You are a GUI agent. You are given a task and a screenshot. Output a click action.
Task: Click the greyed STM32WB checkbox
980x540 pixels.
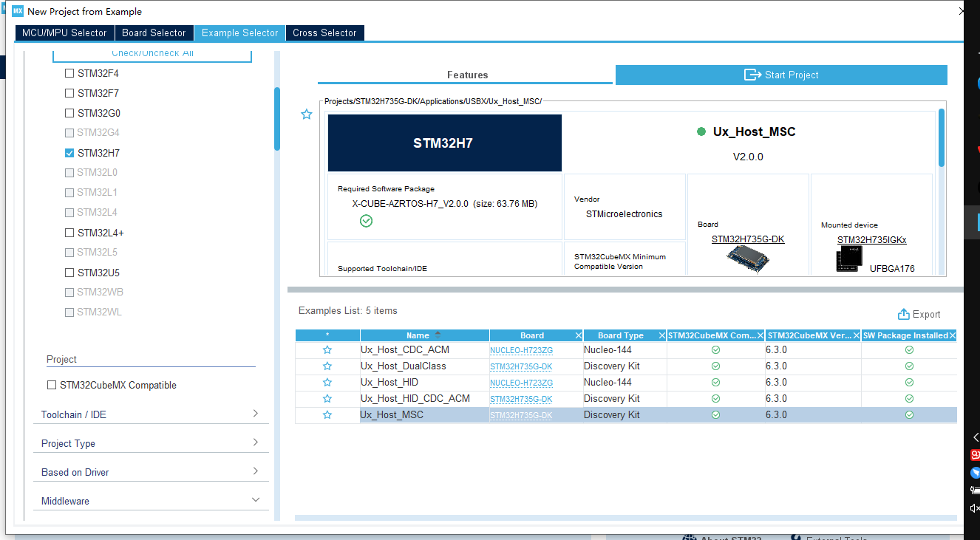click(69, 293)
